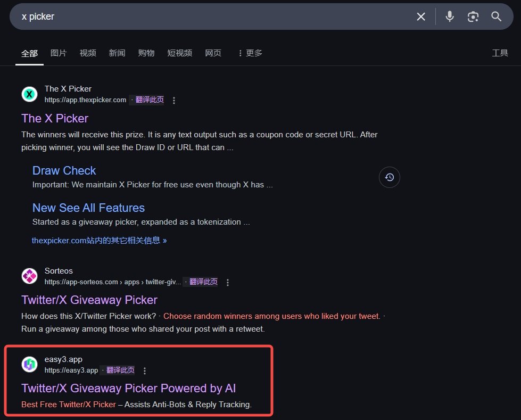Start voice search with the microphone icon
521x420 pixels.
pyautogui.click(x=450, y=17)
